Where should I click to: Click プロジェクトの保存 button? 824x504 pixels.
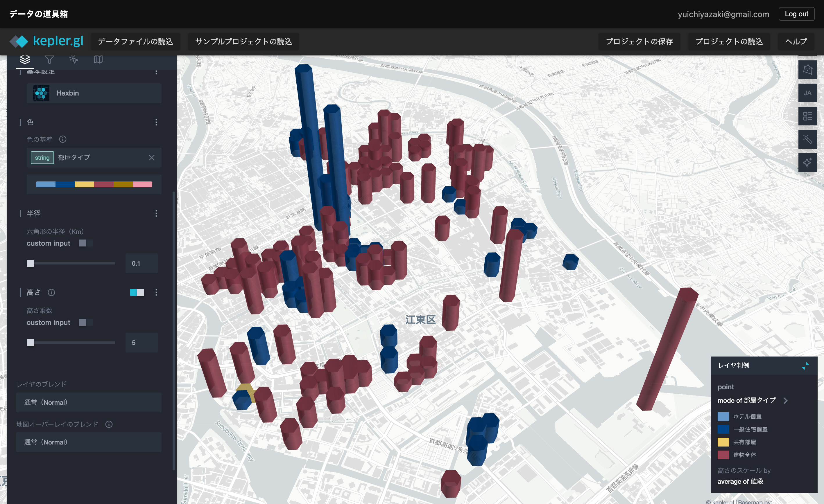[639, 42]
